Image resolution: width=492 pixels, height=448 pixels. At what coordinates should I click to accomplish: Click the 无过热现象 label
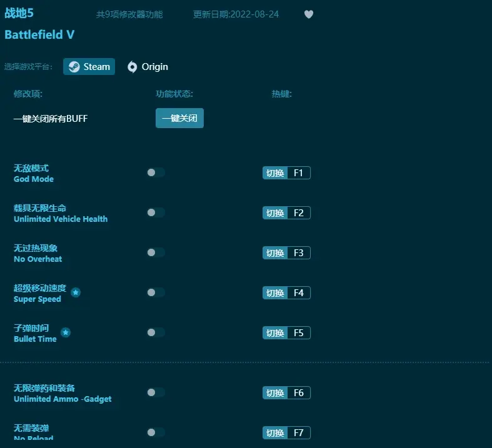[x=36, y=248]
